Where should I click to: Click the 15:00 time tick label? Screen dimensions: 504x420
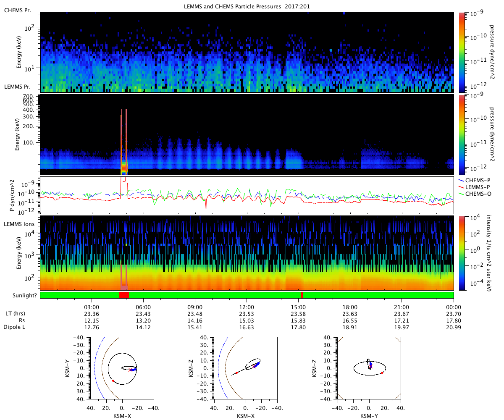point(299,307)
